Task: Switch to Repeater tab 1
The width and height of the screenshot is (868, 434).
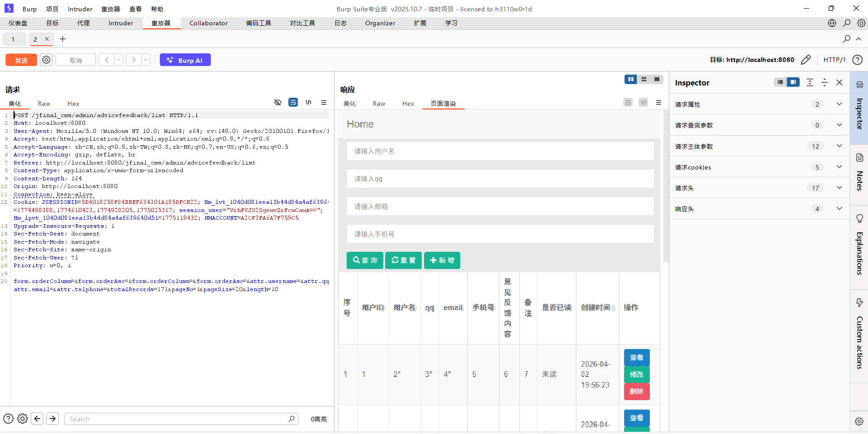Action: [13, 39]
